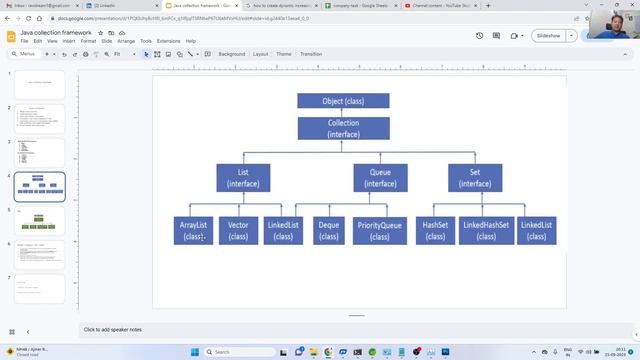Choose the select arrow cursor tool

click(147, 54)
